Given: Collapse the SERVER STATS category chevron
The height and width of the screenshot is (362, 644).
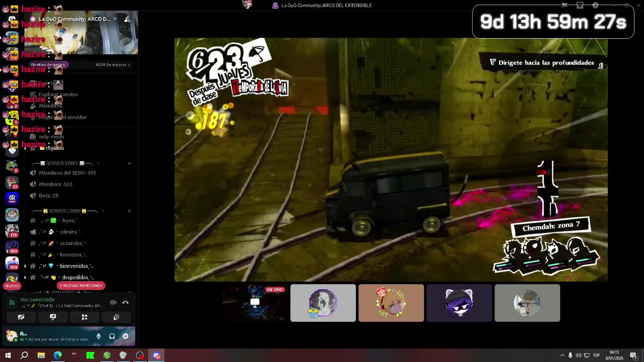Looking at the screenshot, I should pyautogui.click(x=98, y=163).
